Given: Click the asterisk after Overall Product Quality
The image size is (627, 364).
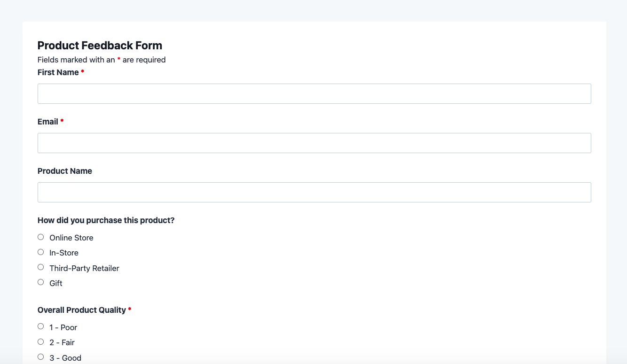Looking at the screenshot, I should click(x=130, y=310).
